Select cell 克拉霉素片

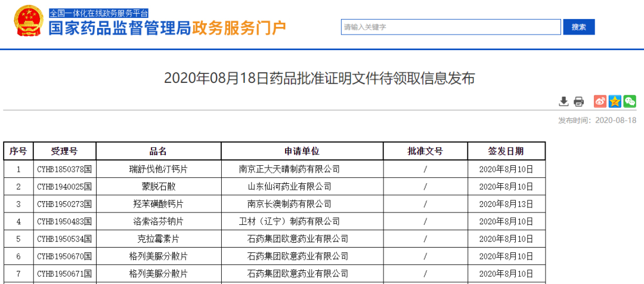pyautogui.click(x=159, y=239)
